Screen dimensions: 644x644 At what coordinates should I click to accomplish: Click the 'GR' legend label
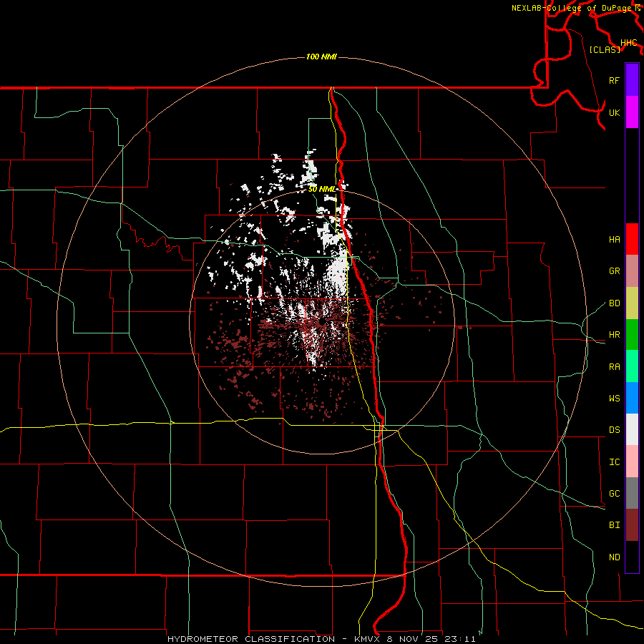coord(614,271)
